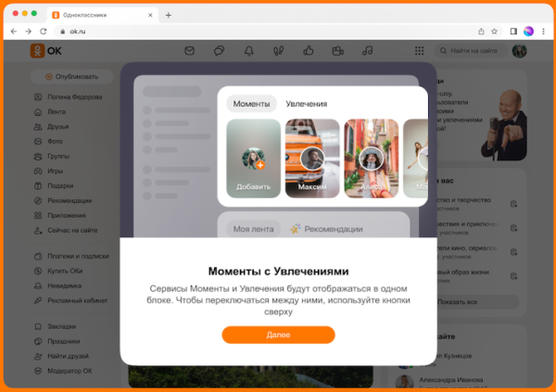This screenshot has width=556, height=392.
Task: Open discussions chat bubble icon
Action: tap(219, 51)
